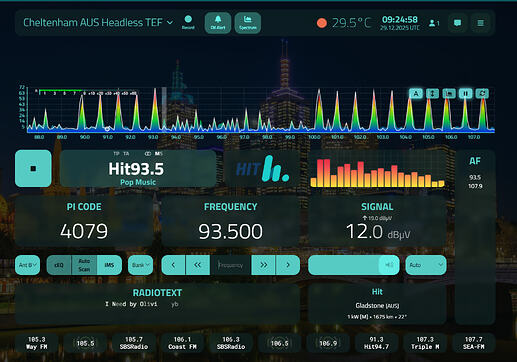The width and height of the screenshot is (517, 362).
Task: Click the Frequency input field
Action: coord(230,265)
